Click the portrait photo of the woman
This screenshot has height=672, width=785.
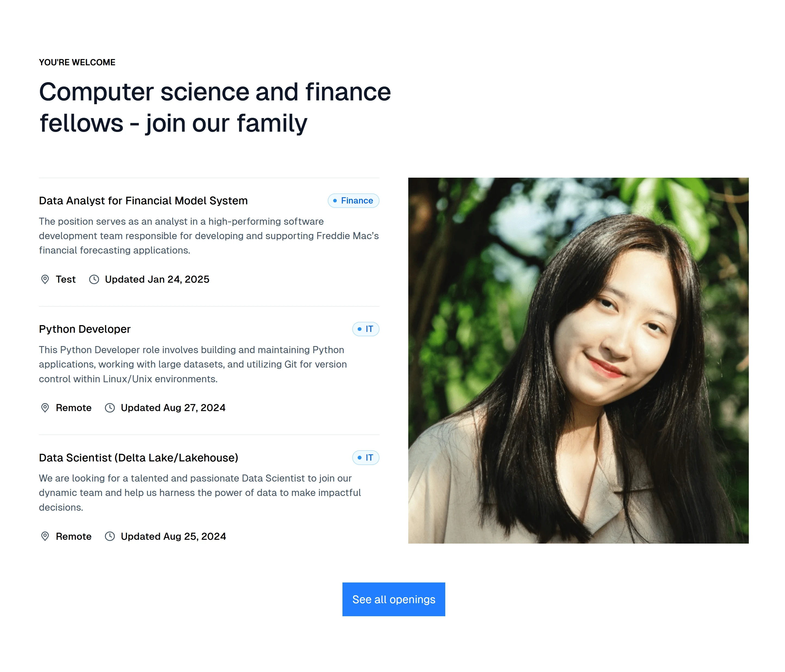coord(578,360)
